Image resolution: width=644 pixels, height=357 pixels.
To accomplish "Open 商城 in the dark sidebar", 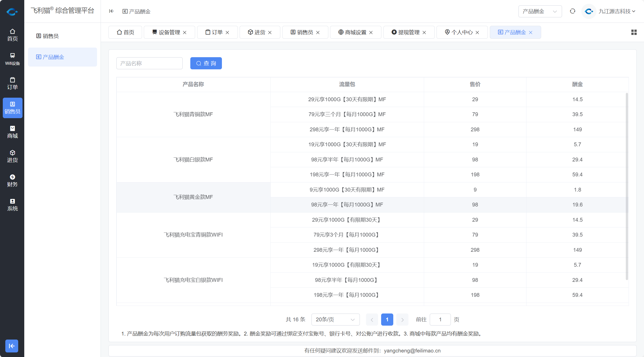I will pyautogui.click(x=12, y=132).
